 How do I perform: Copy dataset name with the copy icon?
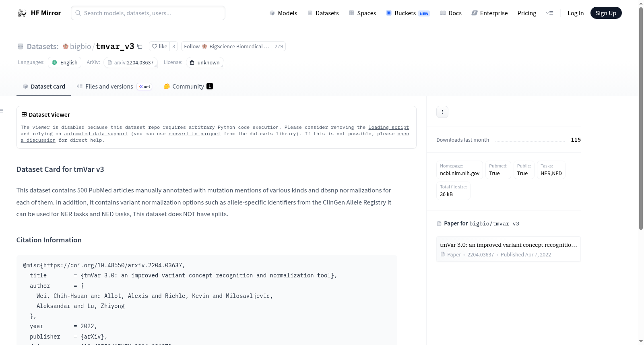140,46
